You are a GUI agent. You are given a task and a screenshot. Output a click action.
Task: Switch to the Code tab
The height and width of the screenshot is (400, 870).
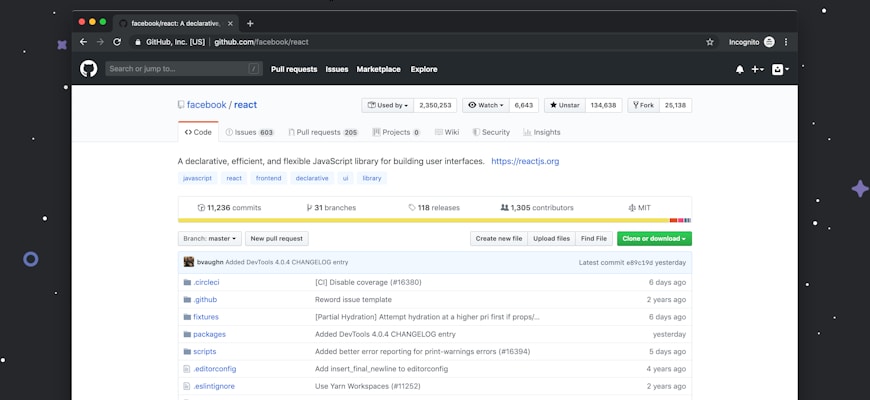click(x=198, y=132)
